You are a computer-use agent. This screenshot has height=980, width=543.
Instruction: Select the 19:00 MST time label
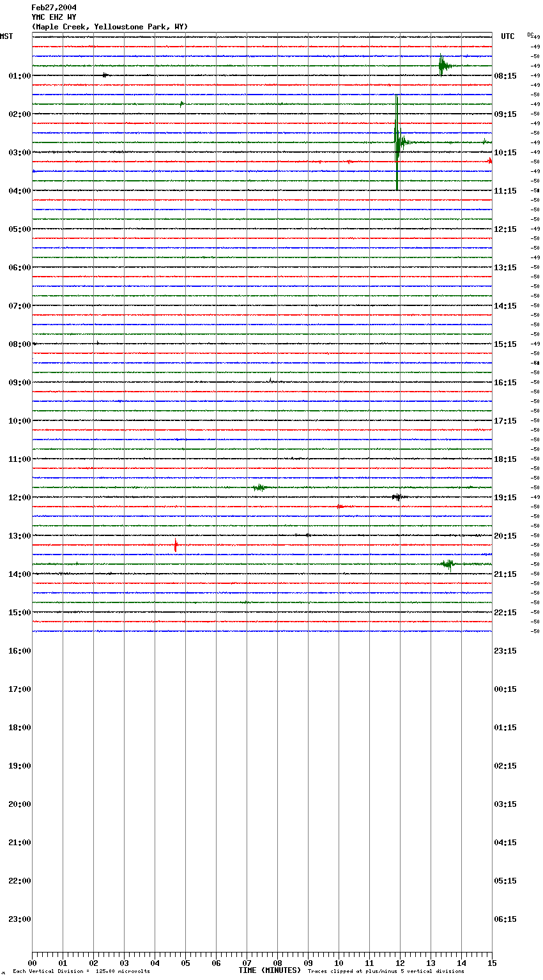tap(20, 766)
